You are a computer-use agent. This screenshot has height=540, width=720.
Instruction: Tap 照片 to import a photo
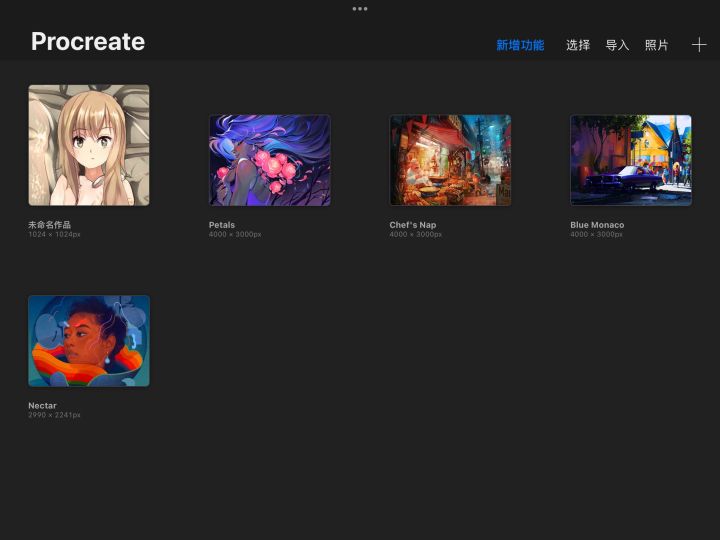click(657, 45)
